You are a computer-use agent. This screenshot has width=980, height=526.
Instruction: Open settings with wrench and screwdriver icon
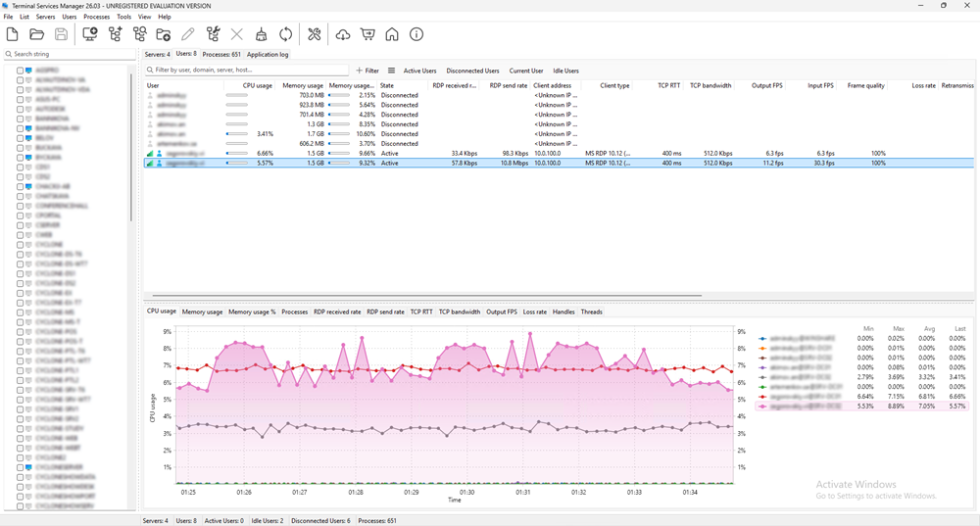(x=314, y=35)
